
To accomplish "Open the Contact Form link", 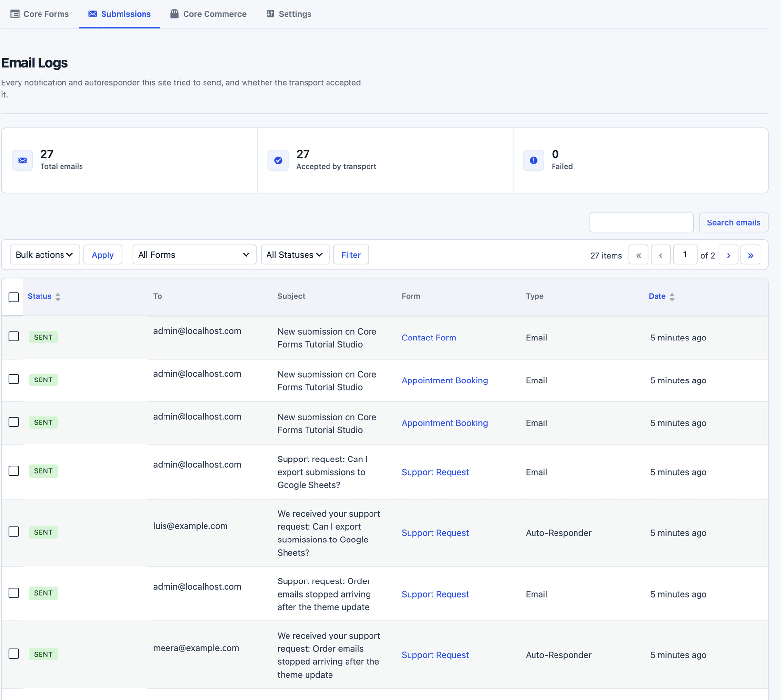I will click(x=429, y=338).
